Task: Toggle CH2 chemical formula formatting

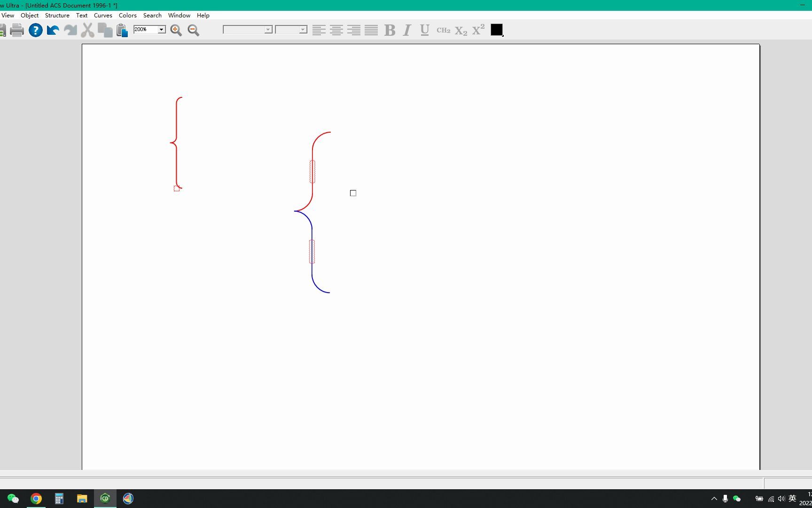Action: click(443, 30)
